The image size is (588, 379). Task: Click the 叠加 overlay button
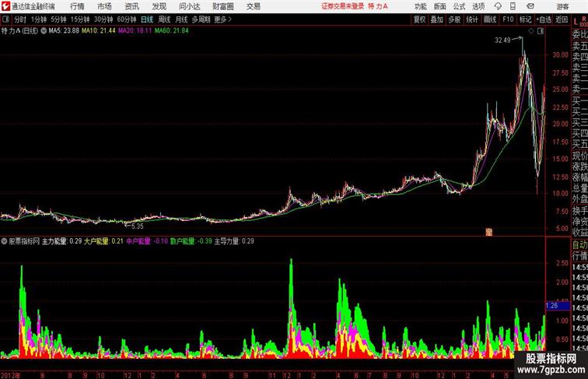pos(437,19)
